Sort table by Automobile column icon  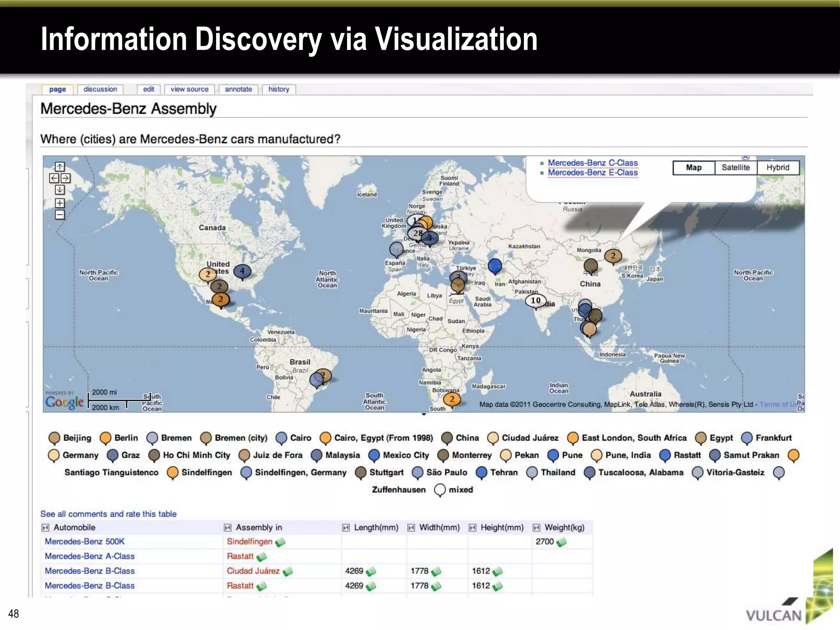tap(46, 527)
